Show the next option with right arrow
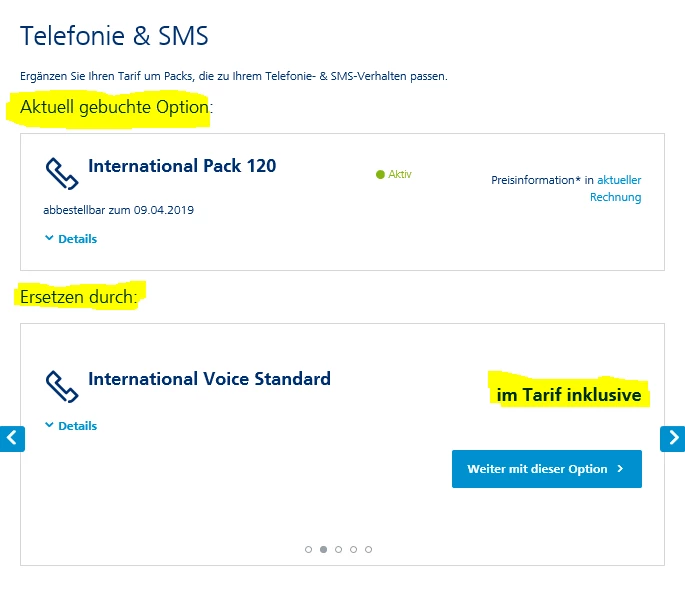This screenshot has height=595, width=685. pos(673,438)
